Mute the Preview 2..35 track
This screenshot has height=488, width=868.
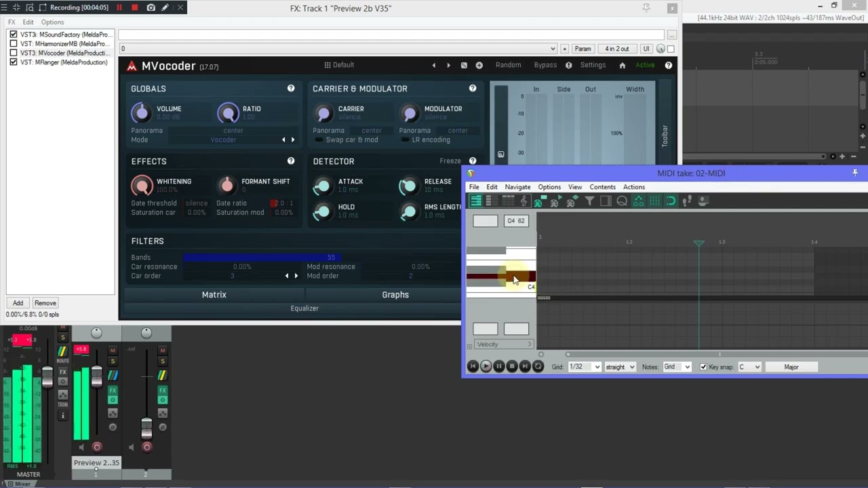[x=113, y=350]
